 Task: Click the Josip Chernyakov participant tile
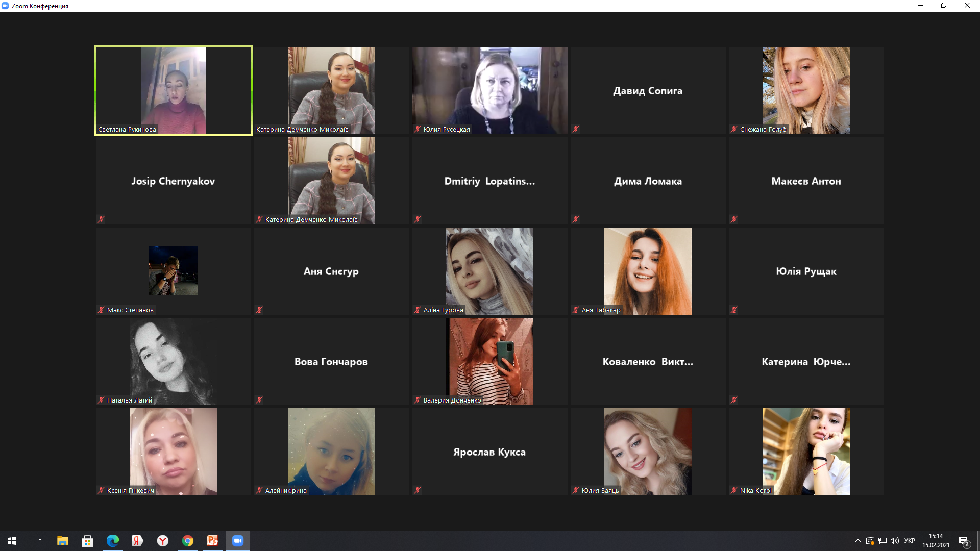click(x=174, y=181)
